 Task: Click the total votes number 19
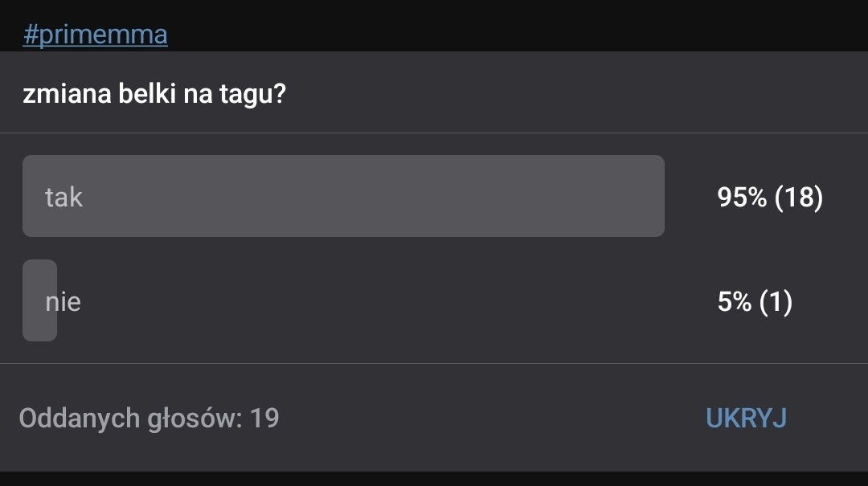pos(264,419)
